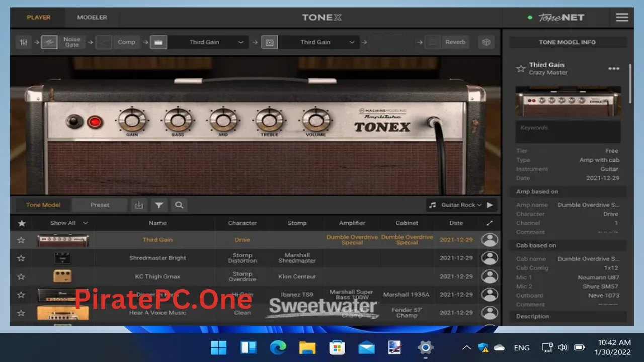This screenshot has width=644, height=362.
Task: Click the red power indicator lamp
Action: pyautogui.click(x=94, y=122)
